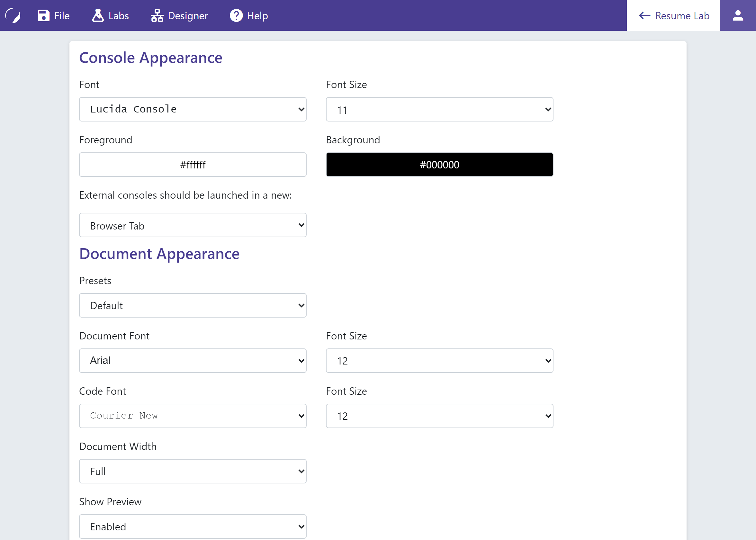The height and width of the screenshot is (540, 756).
Task: Click the Foreground color field #ffffff
Action: (x=193, y=165)
